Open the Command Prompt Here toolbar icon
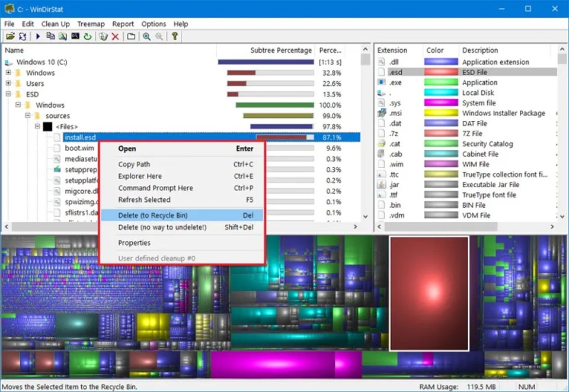 (x=75, y=36)
